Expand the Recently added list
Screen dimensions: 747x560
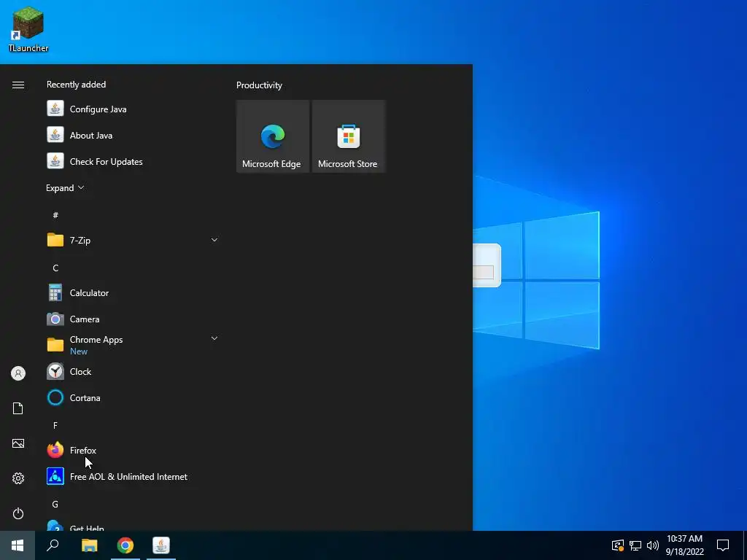65,187
